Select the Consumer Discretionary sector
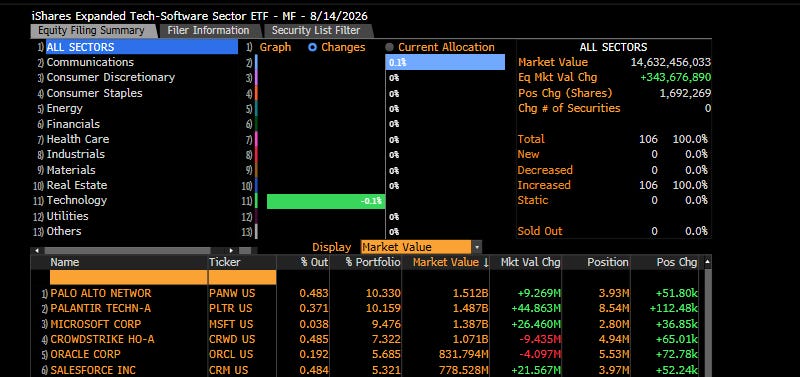 point(111,78)
